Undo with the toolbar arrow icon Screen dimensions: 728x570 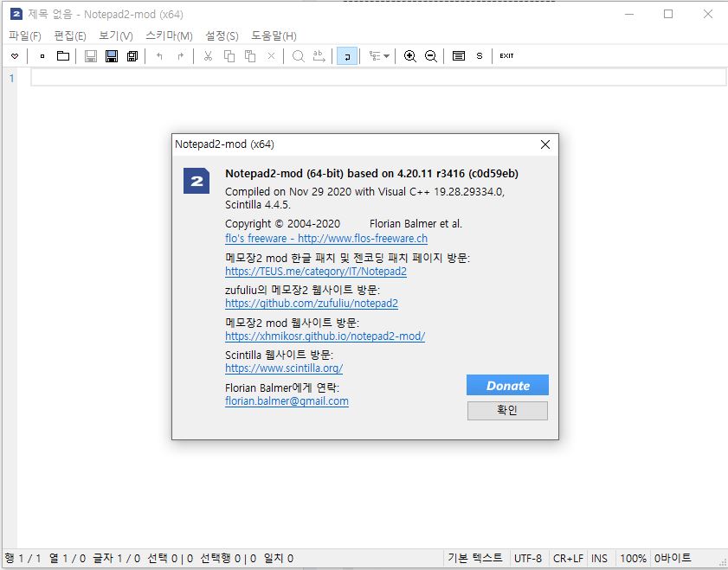coord(160,56)
